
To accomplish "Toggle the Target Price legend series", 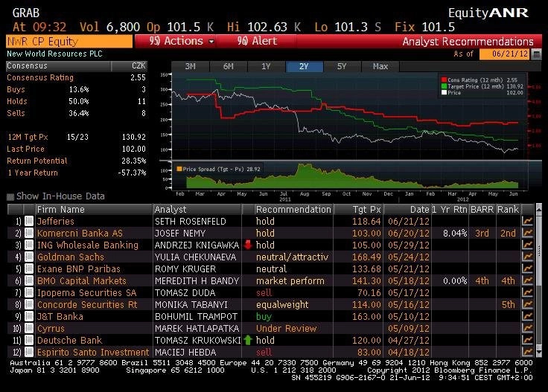I will point(444,86).
